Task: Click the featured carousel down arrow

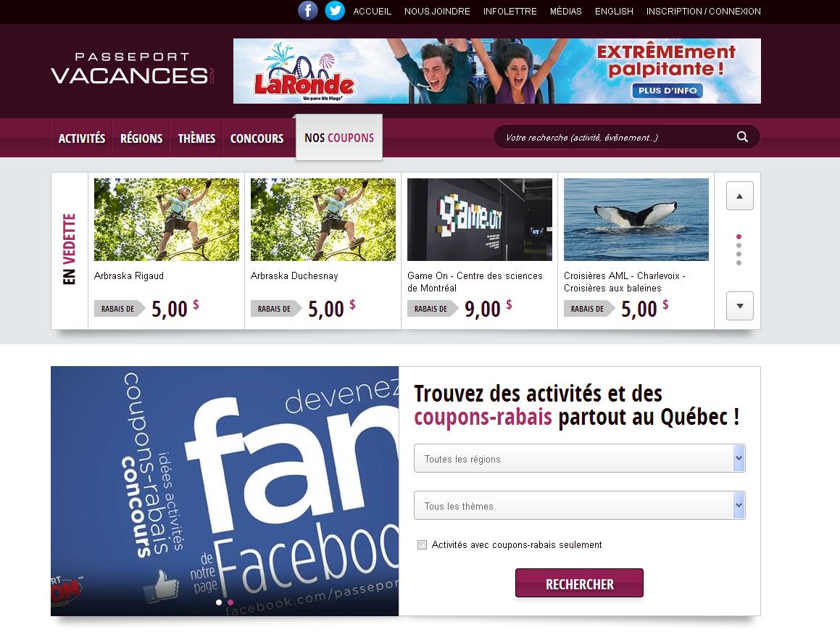Action: tap(740, 306)
